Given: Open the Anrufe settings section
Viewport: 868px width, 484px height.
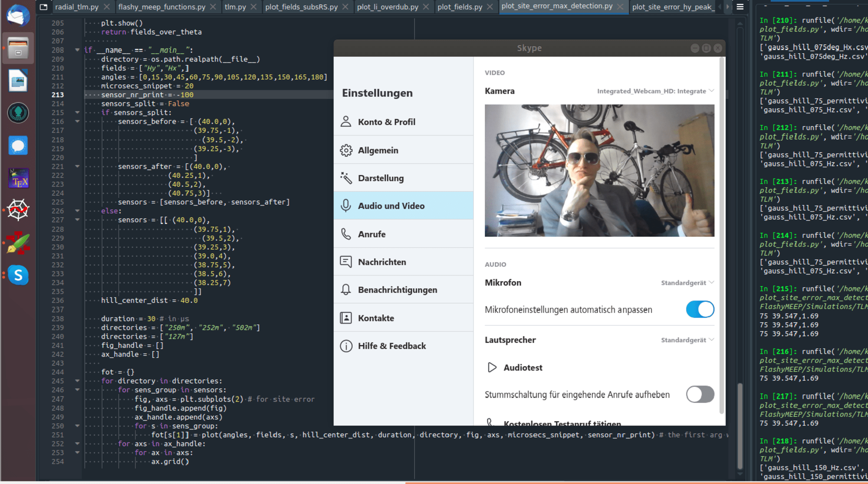Looking at the screenshot, I should [x=404, y=234].
